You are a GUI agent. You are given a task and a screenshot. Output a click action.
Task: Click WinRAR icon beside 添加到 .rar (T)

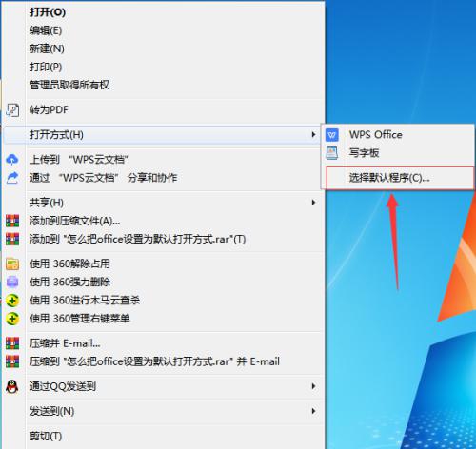coord(12,239)
